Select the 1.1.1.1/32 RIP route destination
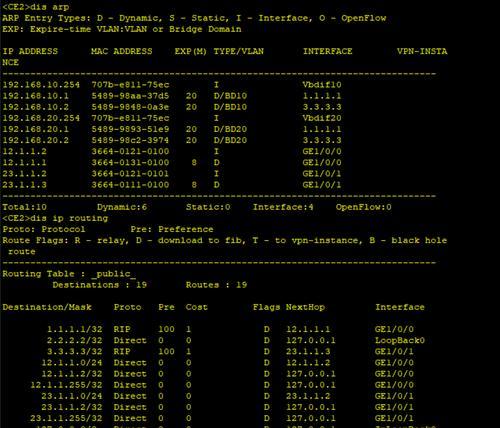The width and height of the screenshot is (500, 428). pyautogui.click(x=75, y=329)
